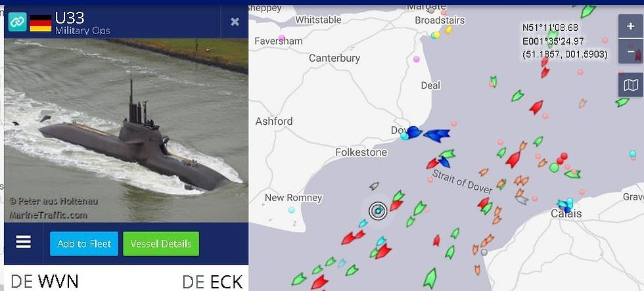Click the German flag icon
This screenshot has width=644, height=291.
tap(41, 23)
